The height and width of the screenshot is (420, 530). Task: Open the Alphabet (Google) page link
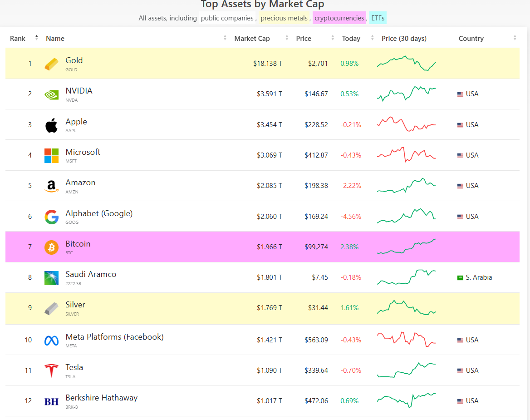click(x=99, y=213)
